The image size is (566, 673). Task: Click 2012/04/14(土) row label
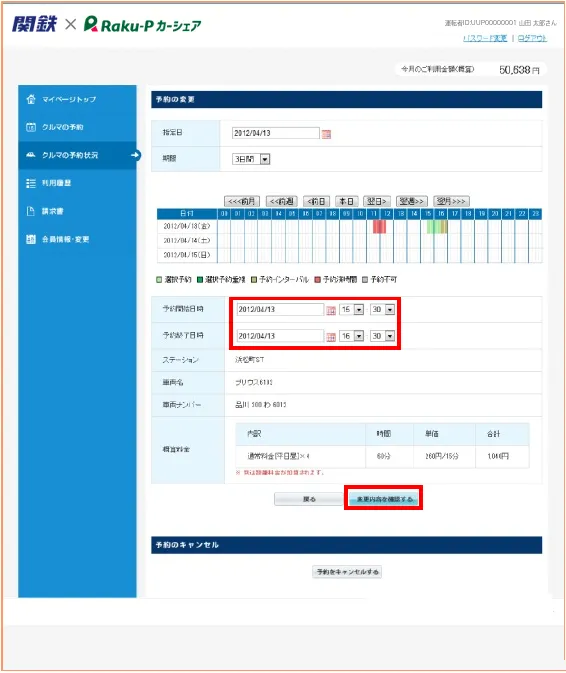187,241
